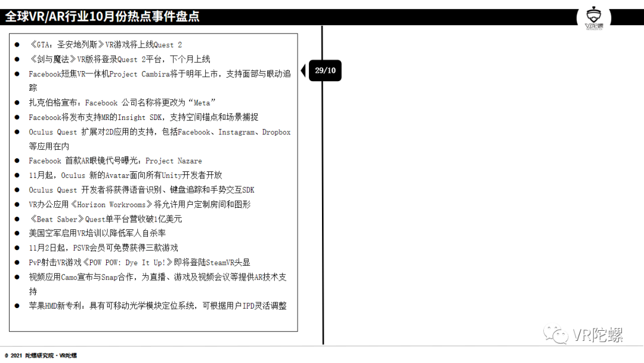Click the line about Project Cambira短焦VR一体机
This screenshot has width=644, height=363.
click(160, 81)
